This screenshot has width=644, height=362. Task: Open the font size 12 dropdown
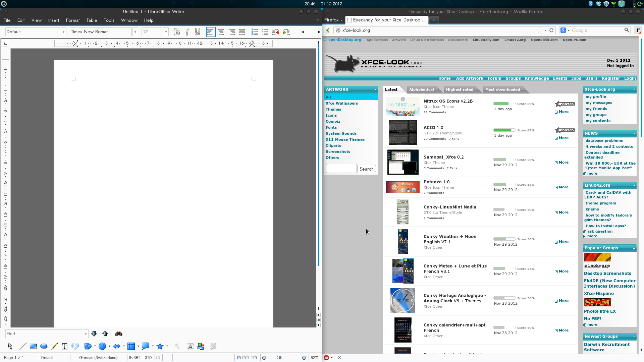165,32
